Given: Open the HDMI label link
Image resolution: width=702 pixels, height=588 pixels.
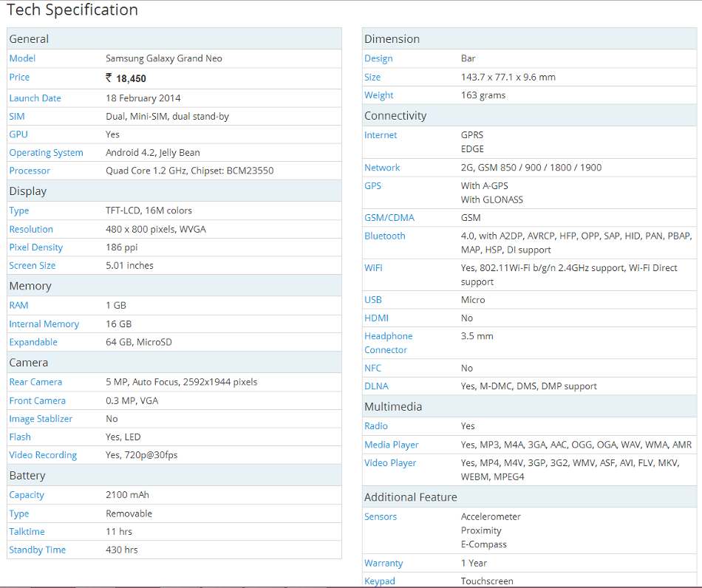Looking at the screenshot, I should (x=376, y=318).
